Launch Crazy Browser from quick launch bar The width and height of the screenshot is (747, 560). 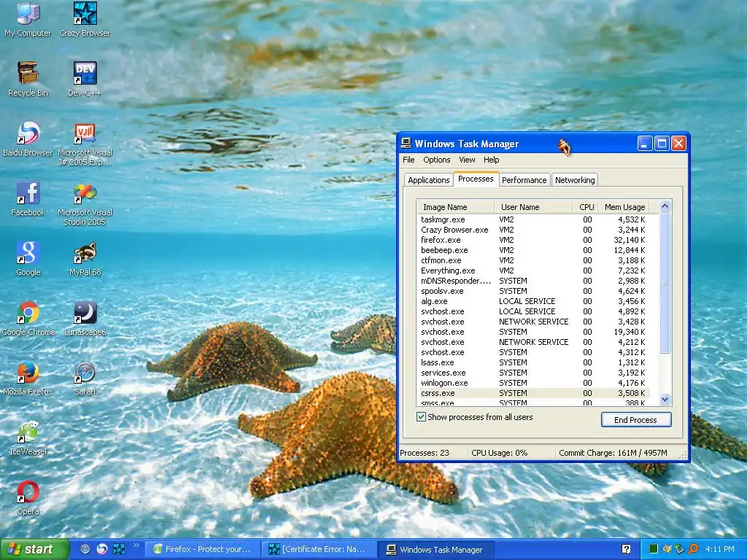[119, 549]
